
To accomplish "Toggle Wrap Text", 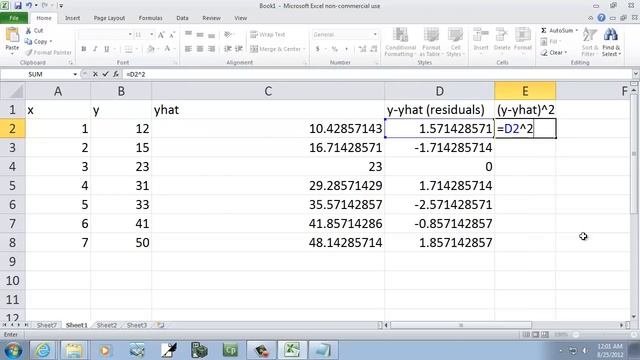I will (x=267, y=35).
